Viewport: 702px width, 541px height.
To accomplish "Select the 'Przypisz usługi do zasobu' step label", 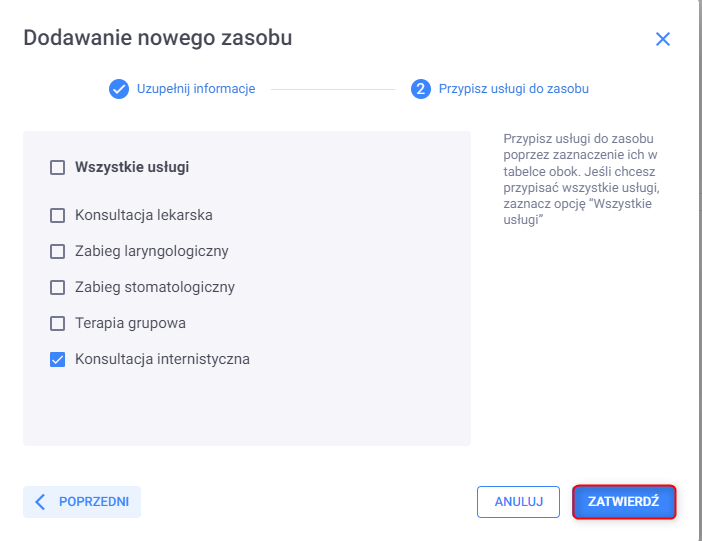I will pyautogui.click(x=513, y=89).
